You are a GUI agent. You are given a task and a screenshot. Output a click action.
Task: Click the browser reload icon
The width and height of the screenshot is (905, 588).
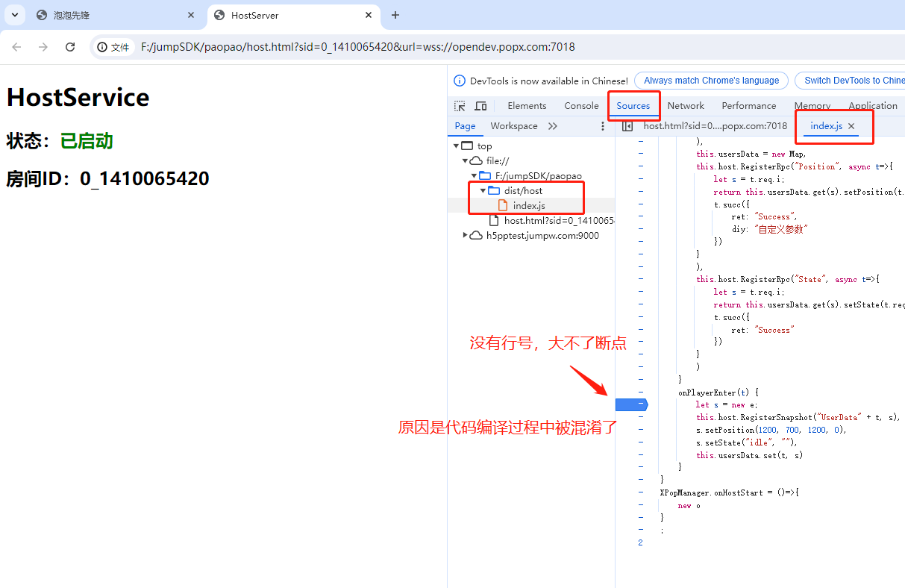coord(70,47)
